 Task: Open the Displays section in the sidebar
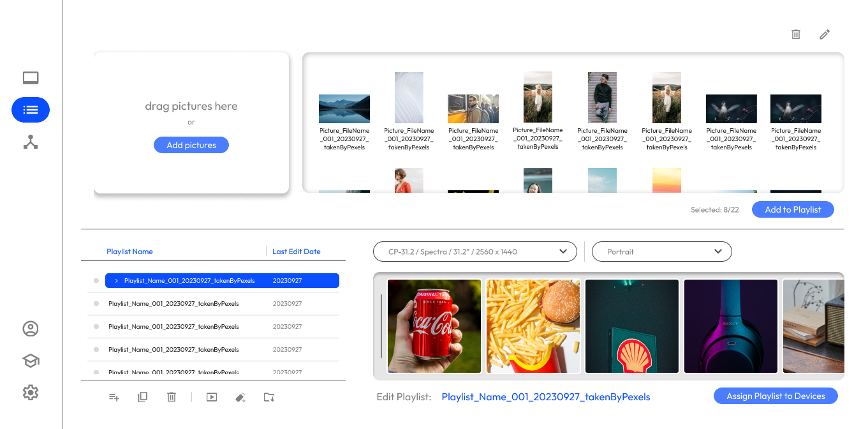pos(30,77)
